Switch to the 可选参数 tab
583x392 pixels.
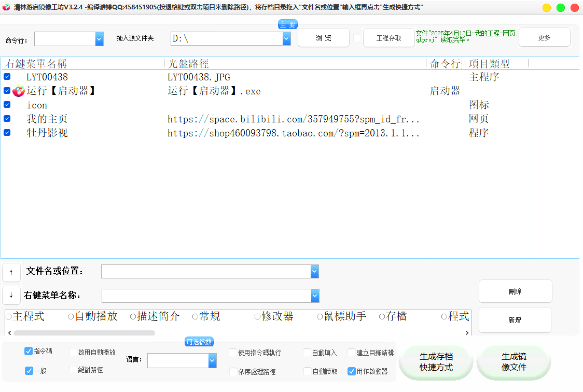(199, 342)
